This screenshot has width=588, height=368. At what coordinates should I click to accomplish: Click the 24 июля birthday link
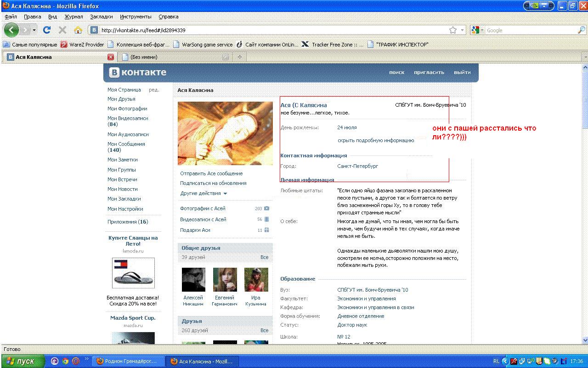pyautogui.click(x=347, y=127)
